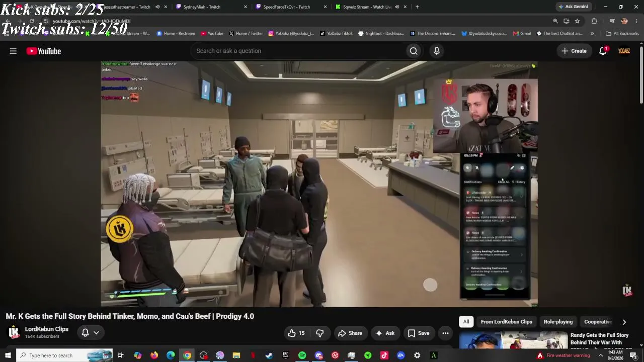Go to the YouTube home logo
The width and height of the screenshot is (644, 362).
pos(44,51)
